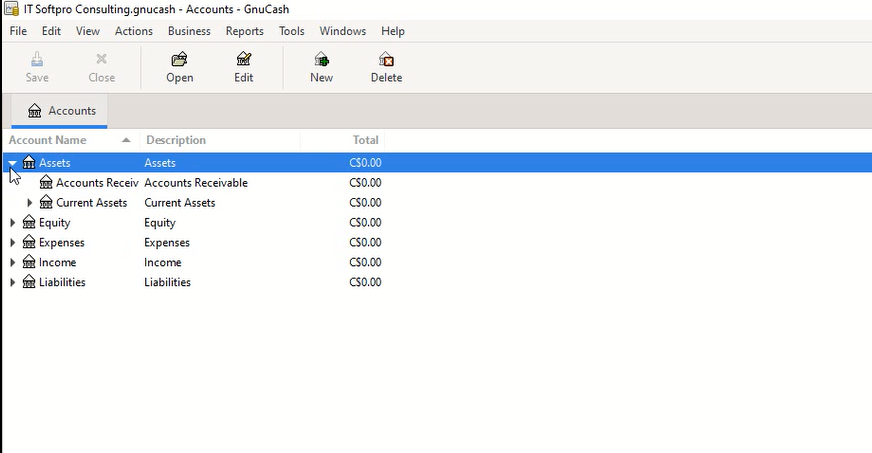Collapse the Assets account tree
This screenshot has height=453, width=872.
(x=12, y=163)
